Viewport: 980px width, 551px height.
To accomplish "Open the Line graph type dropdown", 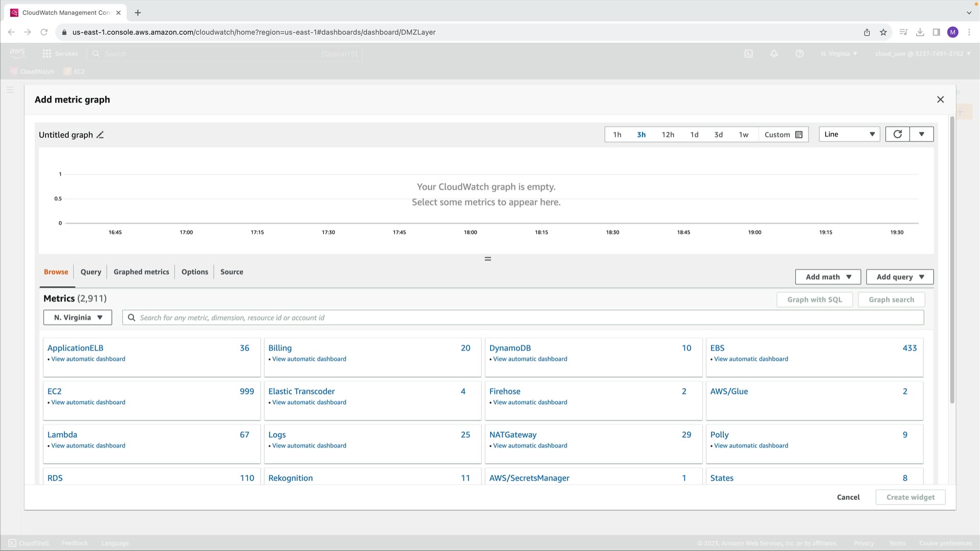I will coord(849,134).
